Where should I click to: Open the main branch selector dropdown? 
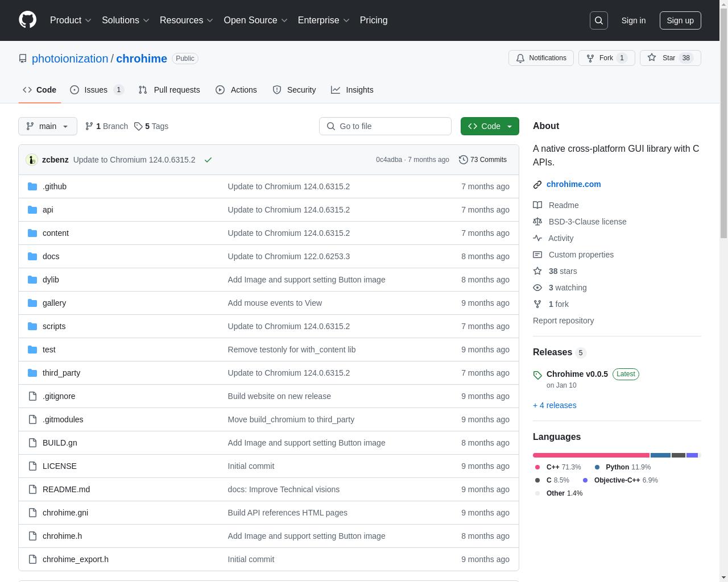tap(48, 126)
